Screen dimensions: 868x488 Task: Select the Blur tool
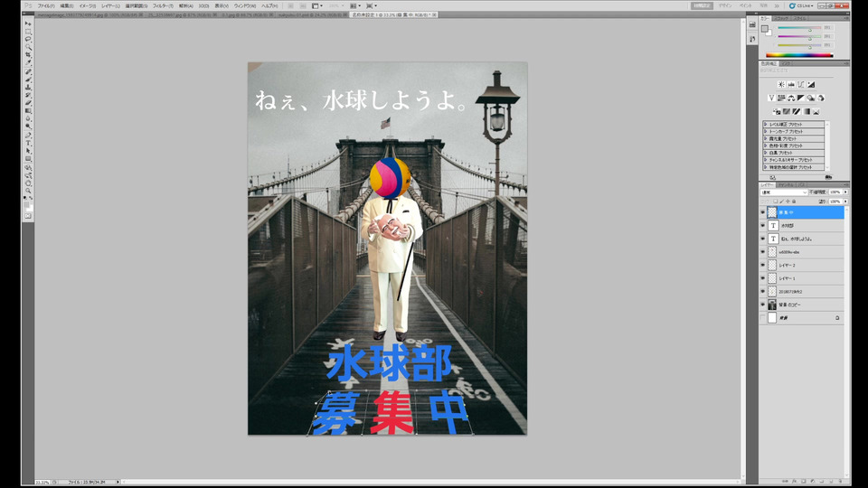(x=28, y=118)
